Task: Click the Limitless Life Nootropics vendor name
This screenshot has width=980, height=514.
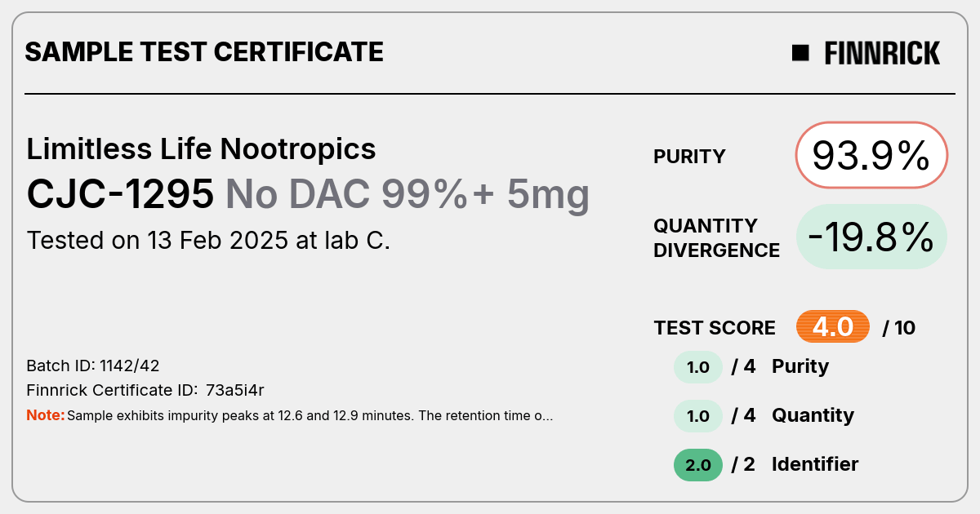Action: click(x=202, y=149)
